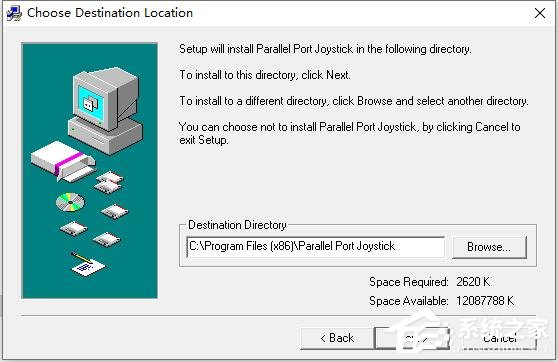Click the Browse... button
This screenshot has height=362, width=558.
[x=489, y=247]
